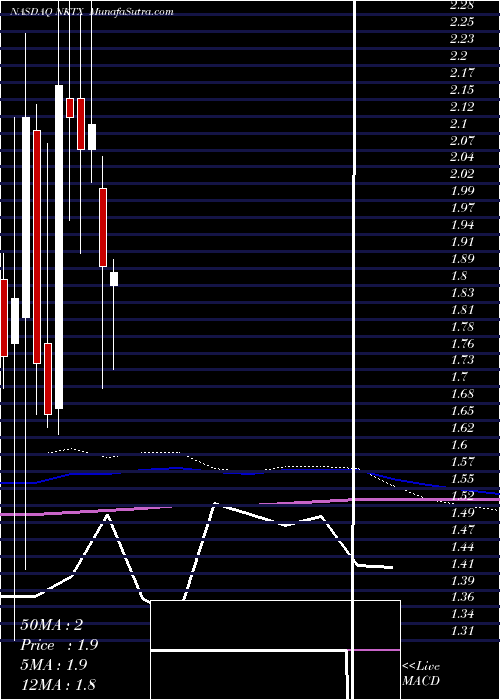Click the 2.04 price axis label
500x700 pixels.
462,157
